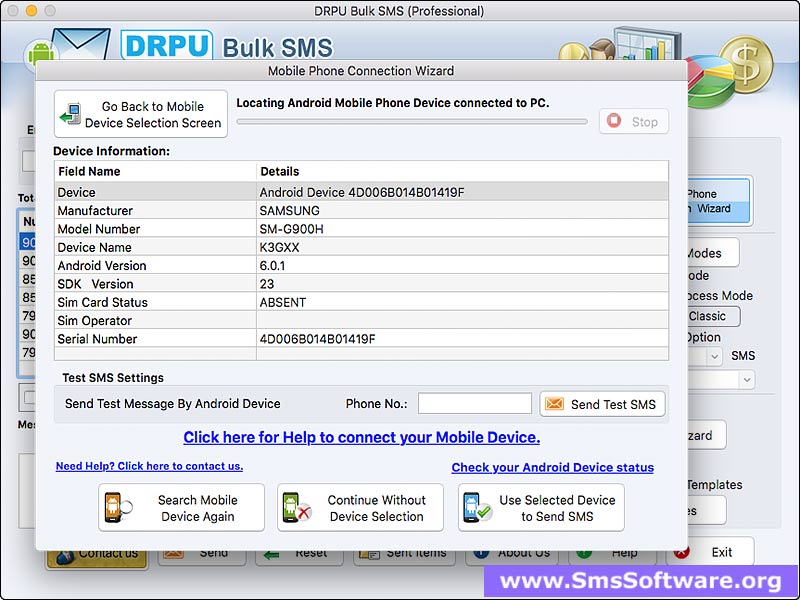Click the Stop icon to halt device search
This screenshot has width=800, height=600.
tap(614, 121)
